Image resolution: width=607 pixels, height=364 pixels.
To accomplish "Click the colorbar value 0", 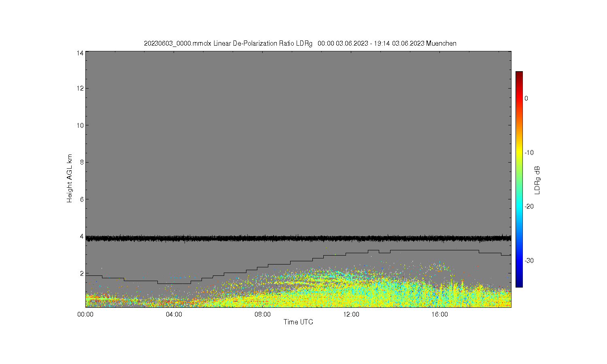I will tap(526, 98).
